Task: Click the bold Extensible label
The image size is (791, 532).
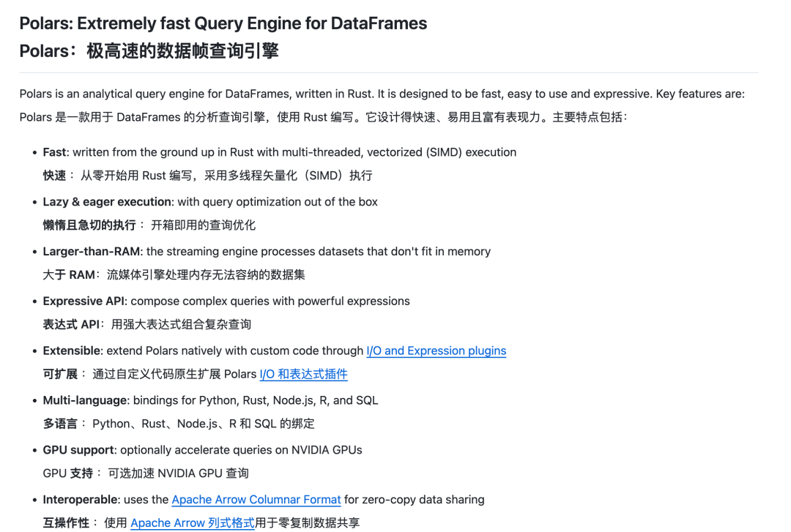Action: tap(73, 351)
